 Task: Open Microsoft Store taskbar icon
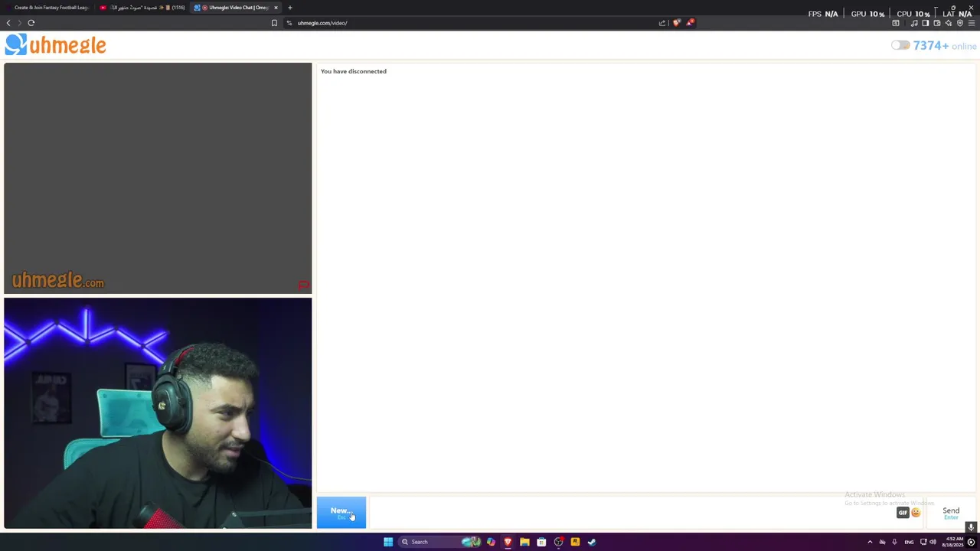pyautogui.click(x=541, y=542)
